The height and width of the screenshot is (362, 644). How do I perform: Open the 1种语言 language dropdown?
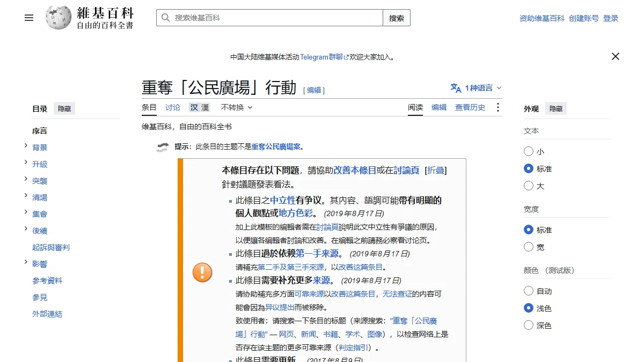coord(477,88)
